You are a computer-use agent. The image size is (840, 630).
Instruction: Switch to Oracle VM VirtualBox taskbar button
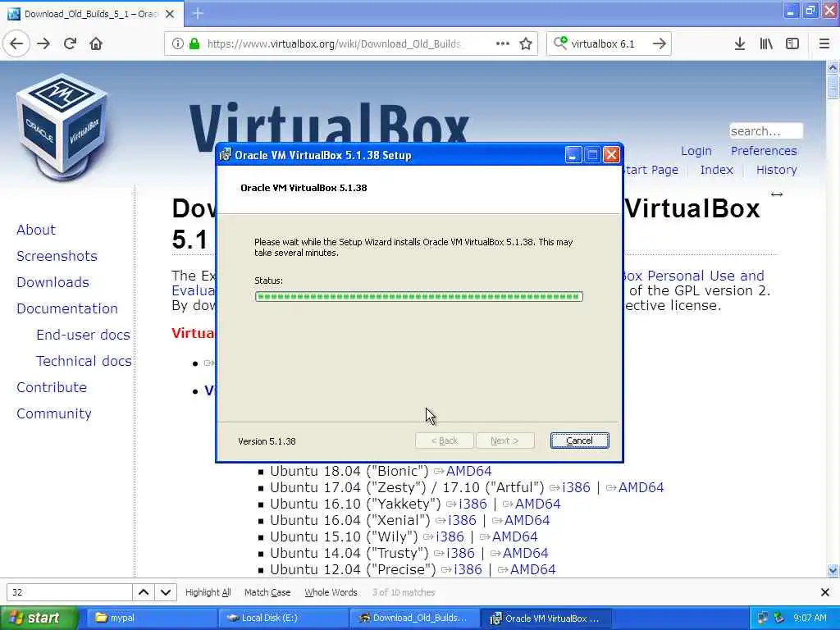546,619
